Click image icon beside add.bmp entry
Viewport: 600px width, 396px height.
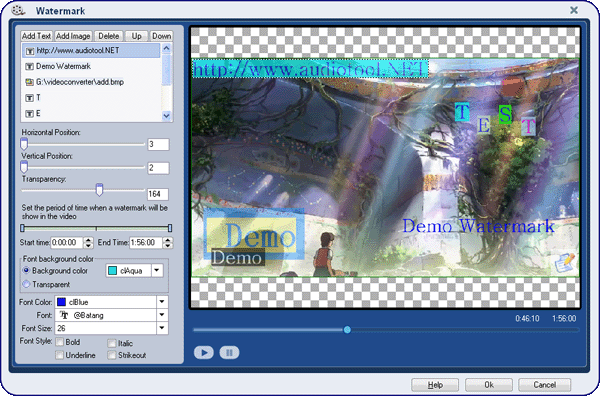pyautogui.click(x=29, y=82)
